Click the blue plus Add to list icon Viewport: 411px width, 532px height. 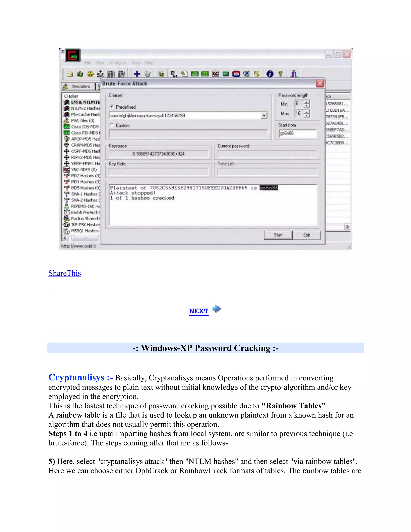137,74
